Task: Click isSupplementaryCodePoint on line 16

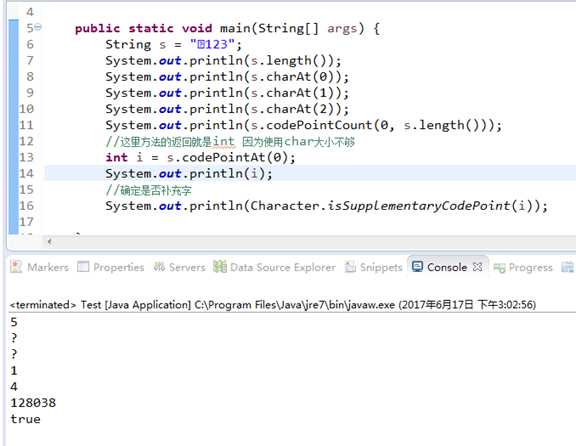Action: point(418,206)
